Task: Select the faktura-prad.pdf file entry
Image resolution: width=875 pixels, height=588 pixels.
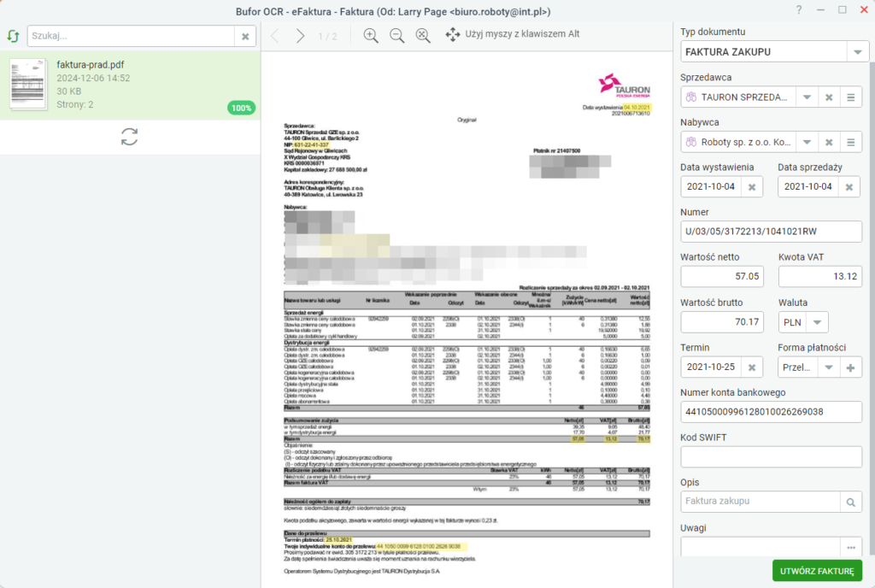Action: pyautogui.click(x=130, y=85)
